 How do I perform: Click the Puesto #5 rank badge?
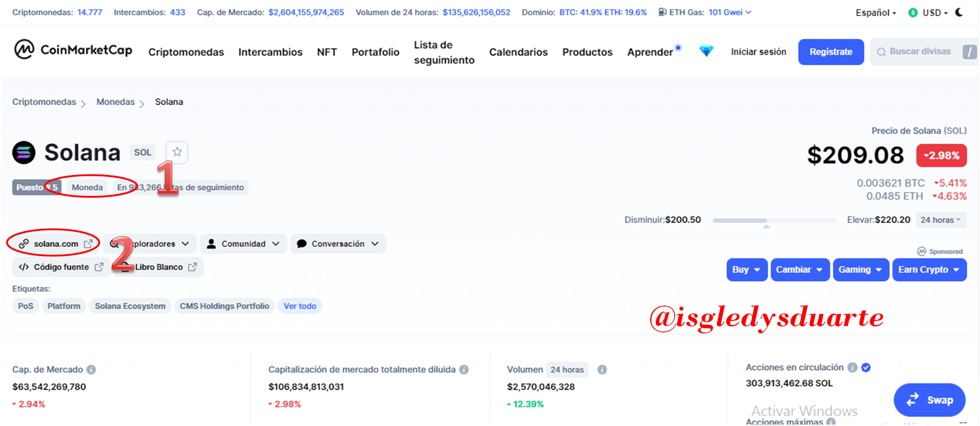coord(37,188)
